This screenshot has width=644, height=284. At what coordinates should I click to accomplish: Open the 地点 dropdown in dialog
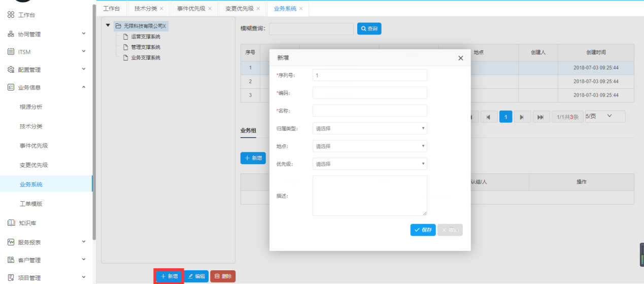[x=369, y=146]
